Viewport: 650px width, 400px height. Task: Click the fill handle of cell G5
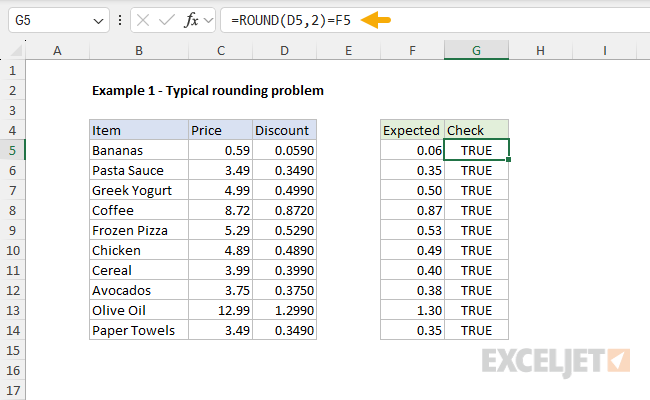pos(509,160)
